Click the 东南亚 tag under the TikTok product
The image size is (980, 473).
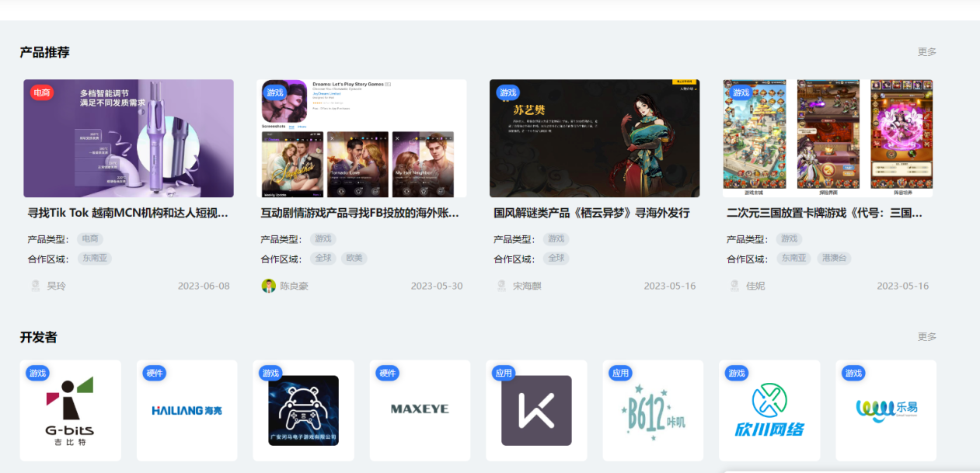tap(95, 259)
